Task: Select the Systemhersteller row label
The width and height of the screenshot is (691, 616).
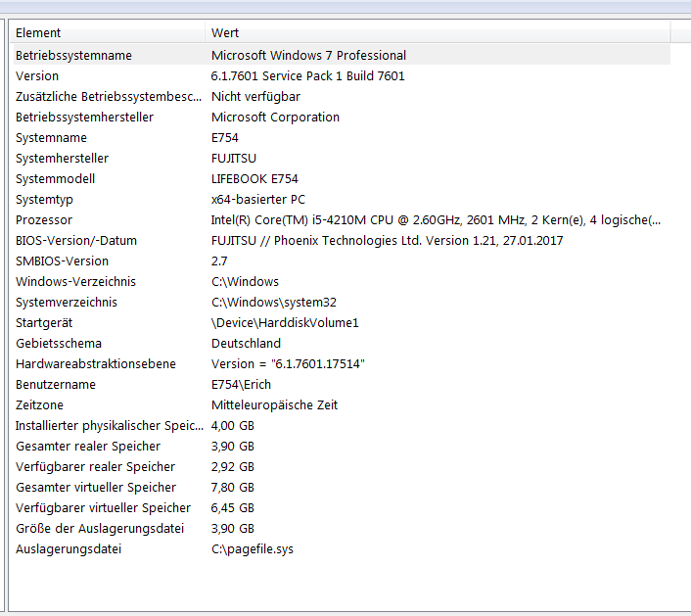Action: tap(62, 159)
